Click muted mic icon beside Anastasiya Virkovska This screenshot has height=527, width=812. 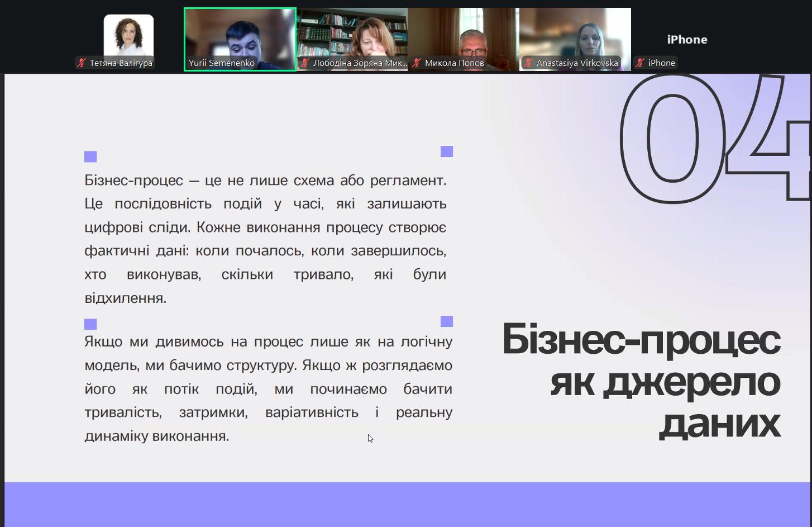[x=528, y=63]
